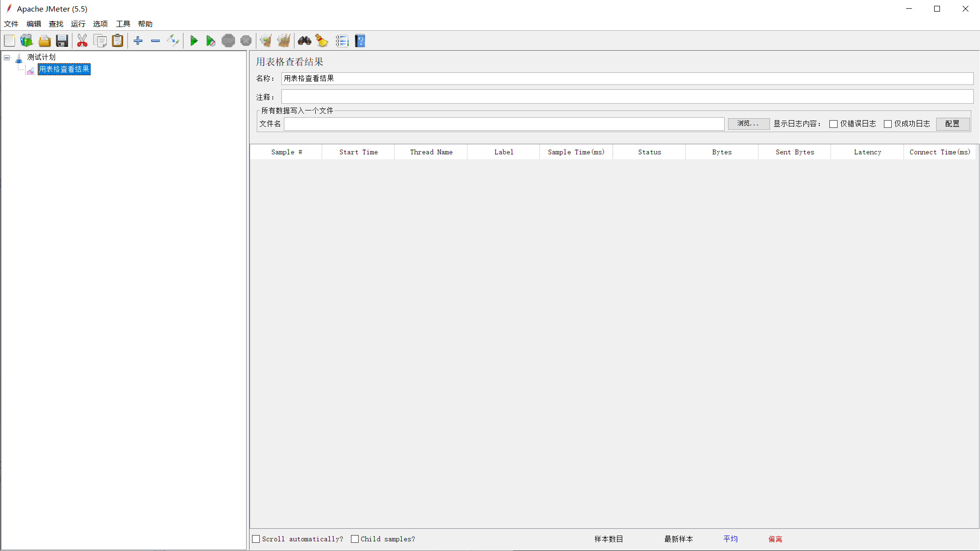Click the 最新样本 label
This screenshot has height=551, width=980.
point(679,539)
